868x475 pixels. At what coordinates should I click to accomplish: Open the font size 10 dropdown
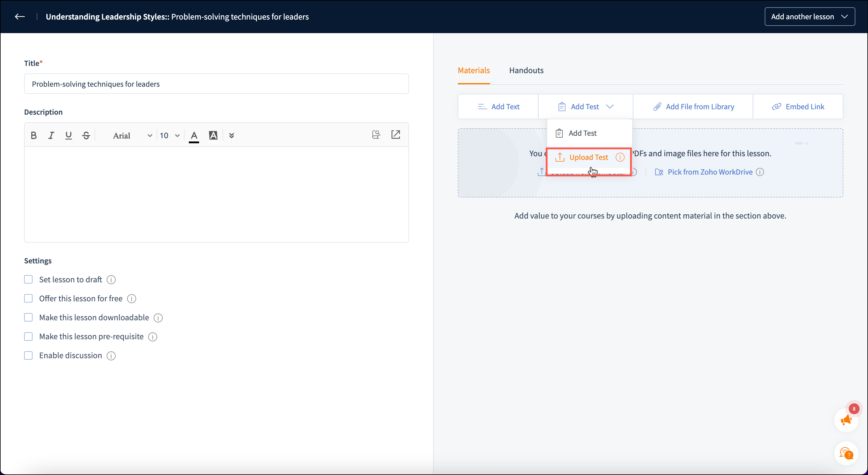(170, 135)
